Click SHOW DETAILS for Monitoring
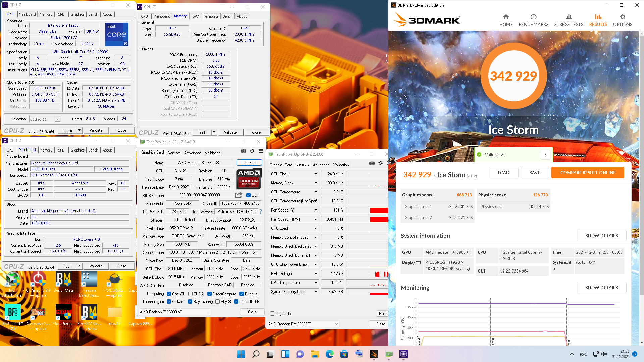 pyautogui.click(x=601, y=288)
